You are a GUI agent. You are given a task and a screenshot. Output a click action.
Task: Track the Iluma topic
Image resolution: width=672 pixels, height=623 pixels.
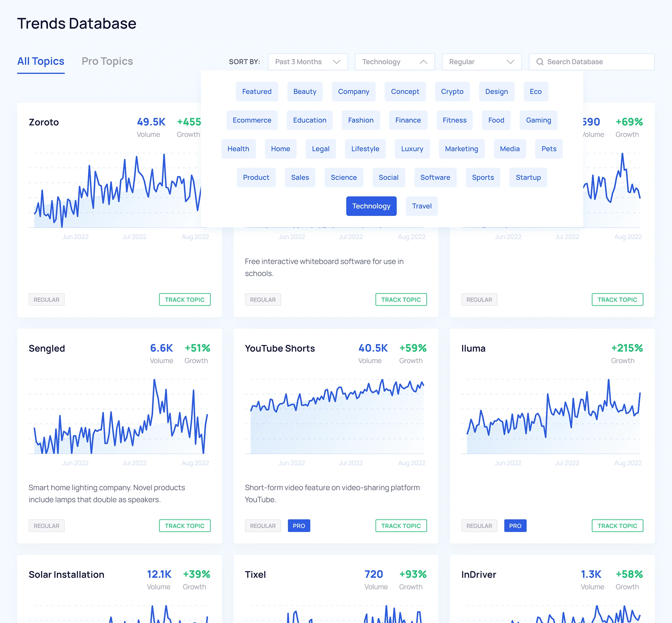[x=617, y=526]
